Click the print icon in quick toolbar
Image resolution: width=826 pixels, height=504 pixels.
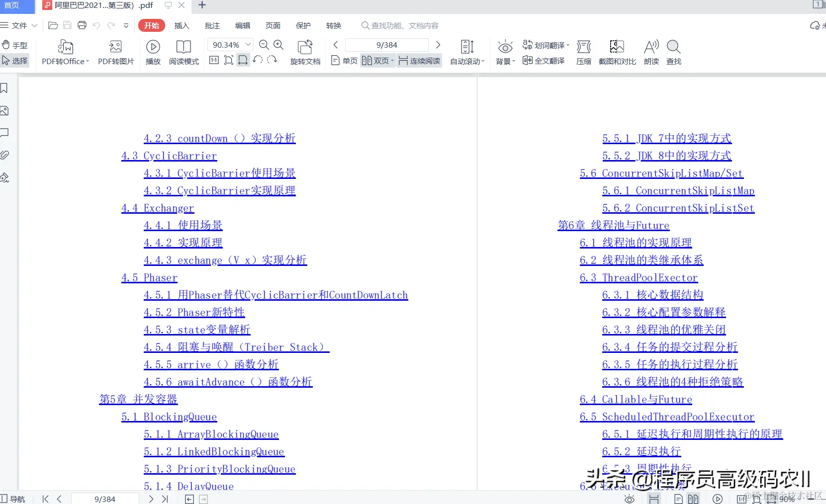[82, 25]
